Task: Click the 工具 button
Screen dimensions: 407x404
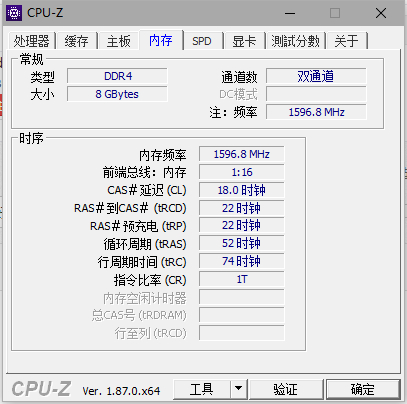Action: [202, 388]
